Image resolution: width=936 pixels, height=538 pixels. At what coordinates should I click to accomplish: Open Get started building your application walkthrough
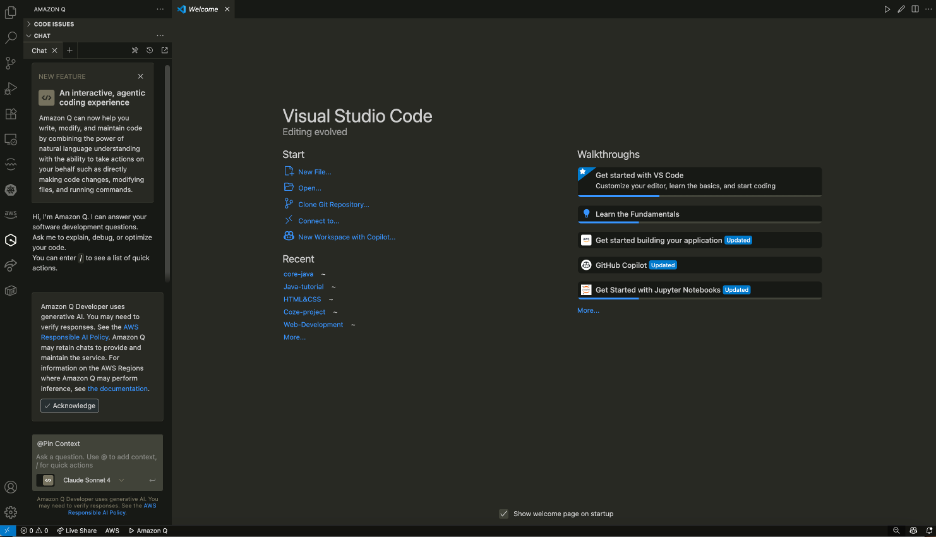[x=700, y=240]
